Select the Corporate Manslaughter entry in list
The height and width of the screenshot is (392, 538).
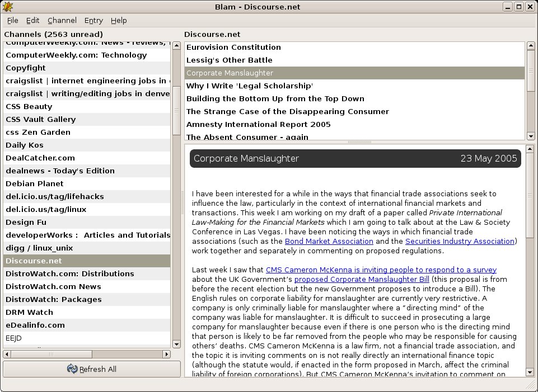pyautogui.click(x=354, y=73)
